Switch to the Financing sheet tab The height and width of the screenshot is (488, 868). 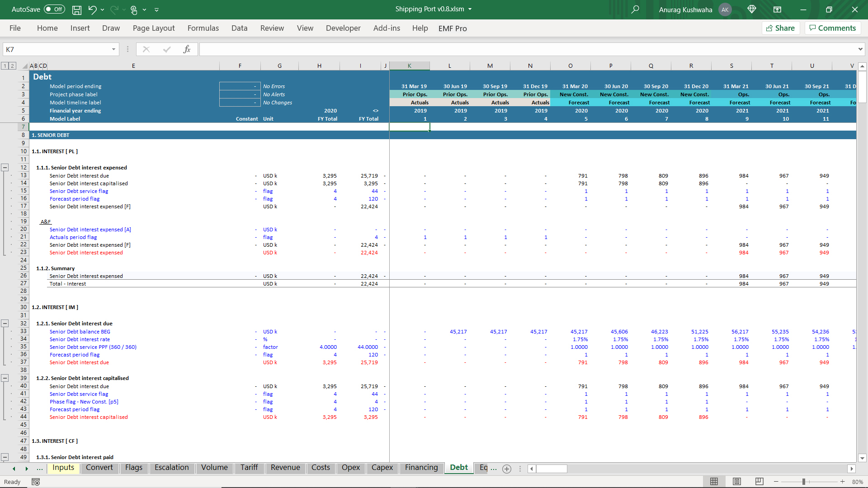[x=421, y=468]
